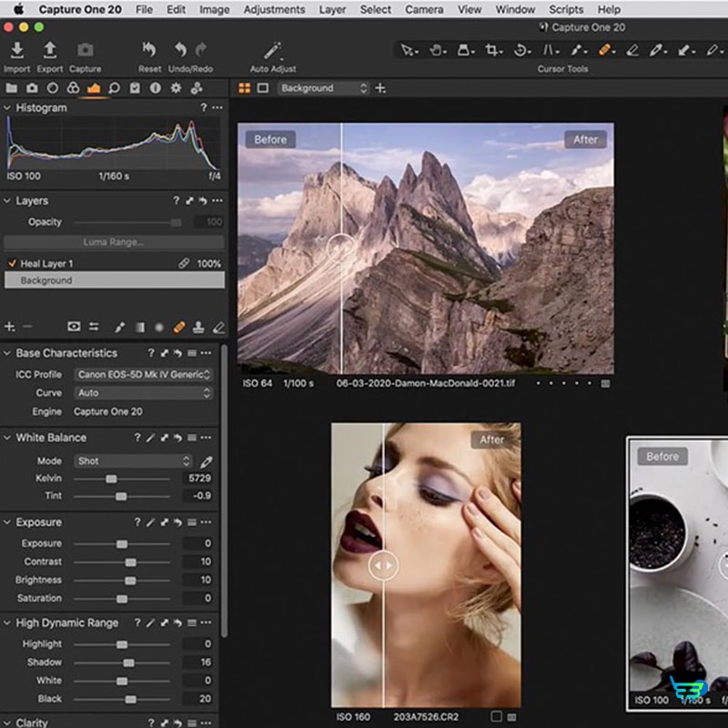
Task: Toggle the color tag box under 203A7526.CR2
Action: [x=496, y=716]
